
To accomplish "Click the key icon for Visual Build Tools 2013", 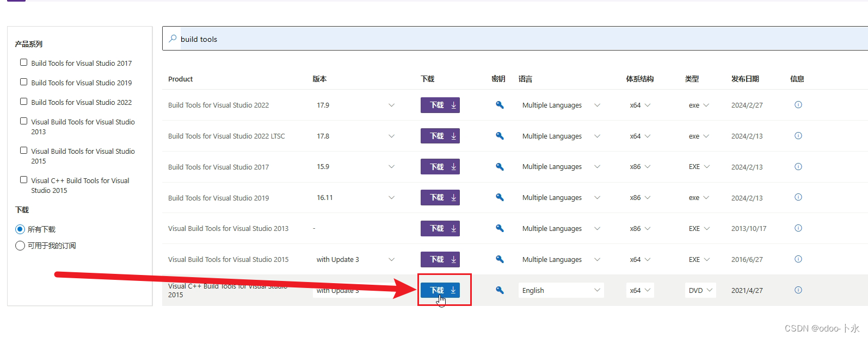I will (500, 228).
